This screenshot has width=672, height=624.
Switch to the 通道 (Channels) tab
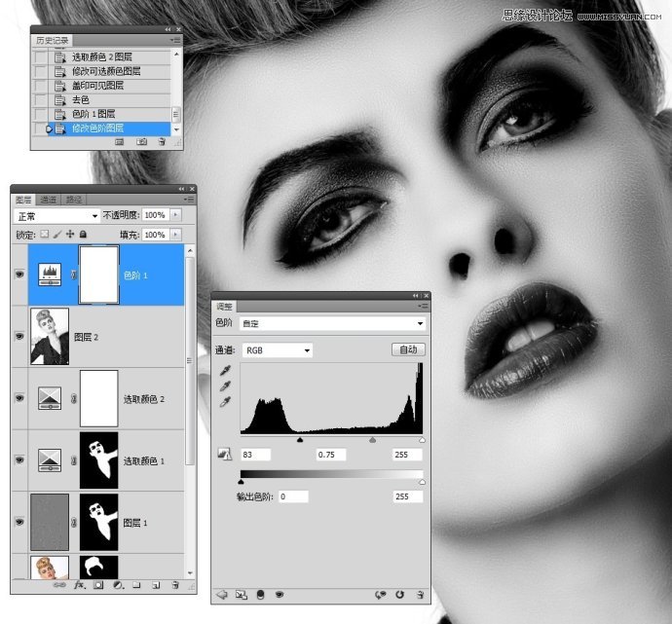tap(49, 200)
